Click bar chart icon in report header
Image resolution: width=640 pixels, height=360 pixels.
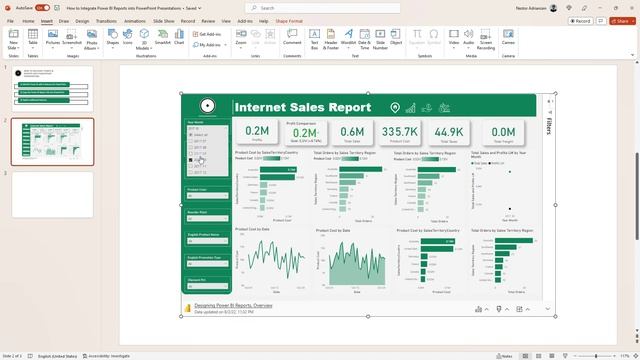click(411, 108)
